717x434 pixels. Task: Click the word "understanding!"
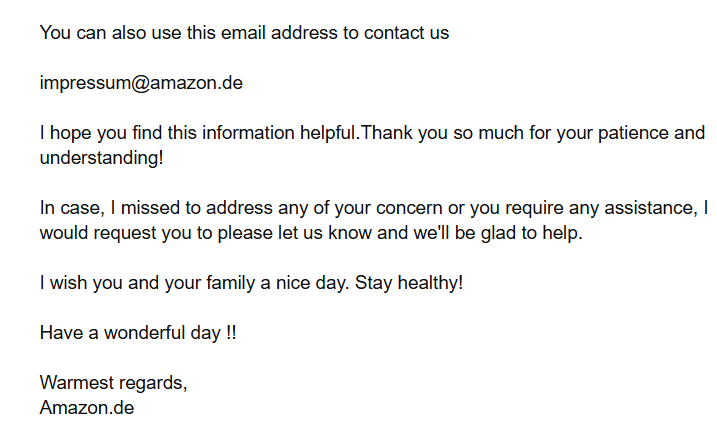click(101, 158)
